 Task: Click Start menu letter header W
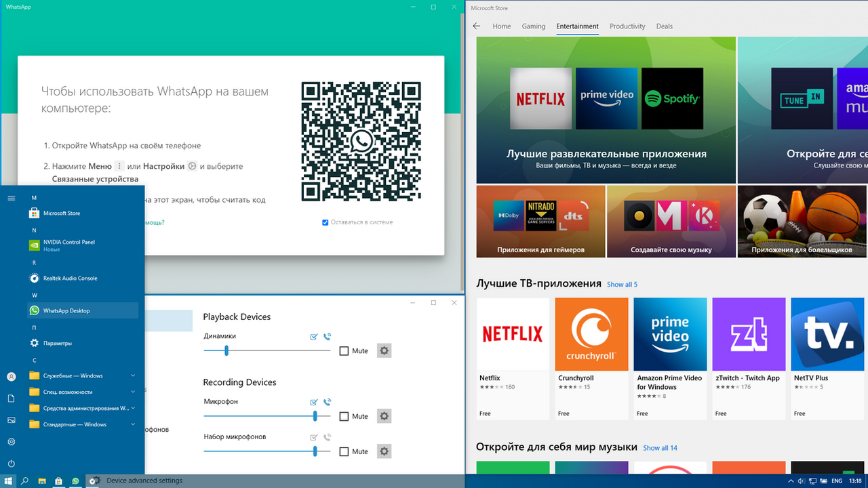pos(34,295)
